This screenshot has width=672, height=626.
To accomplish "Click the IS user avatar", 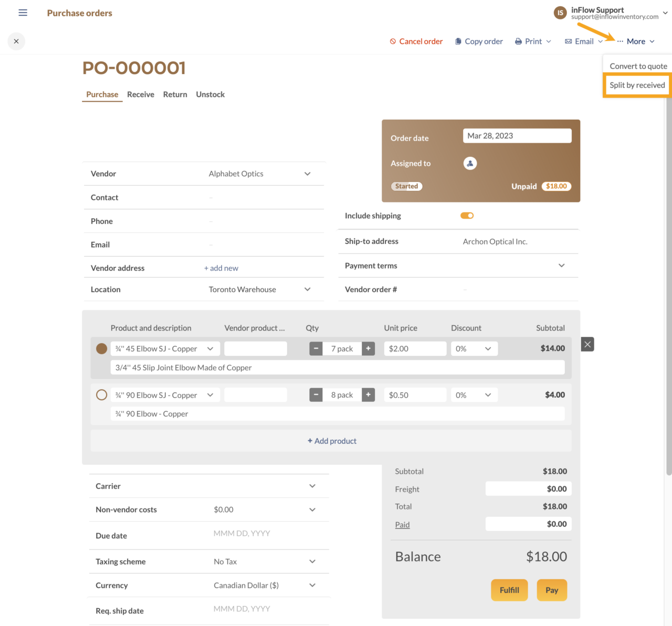I will click(x=560, y=13).
